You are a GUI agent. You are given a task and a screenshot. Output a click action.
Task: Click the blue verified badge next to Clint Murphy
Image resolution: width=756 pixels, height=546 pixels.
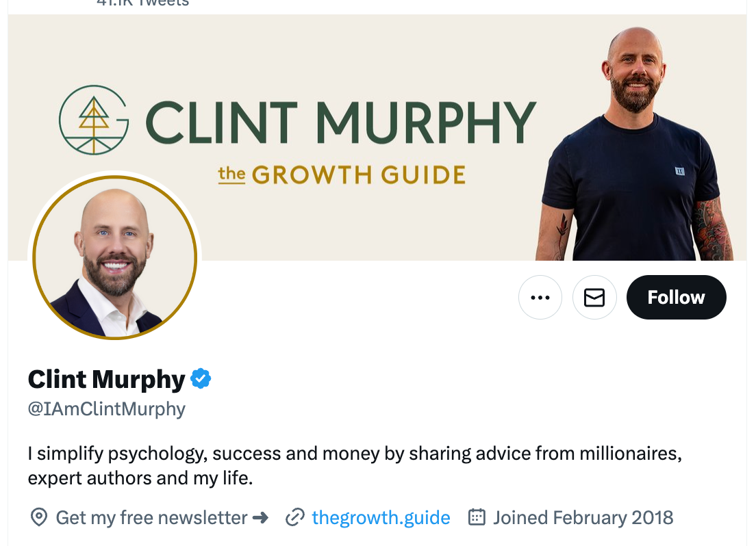[x=200, y=378]
